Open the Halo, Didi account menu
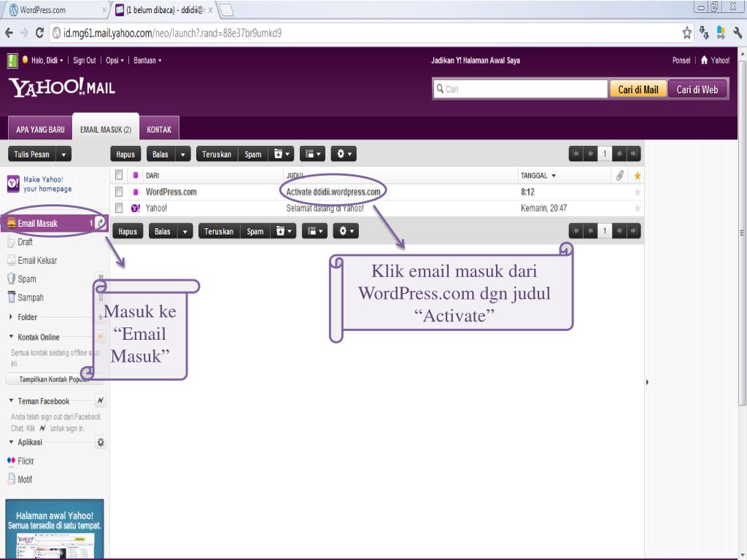 [47, 61]
